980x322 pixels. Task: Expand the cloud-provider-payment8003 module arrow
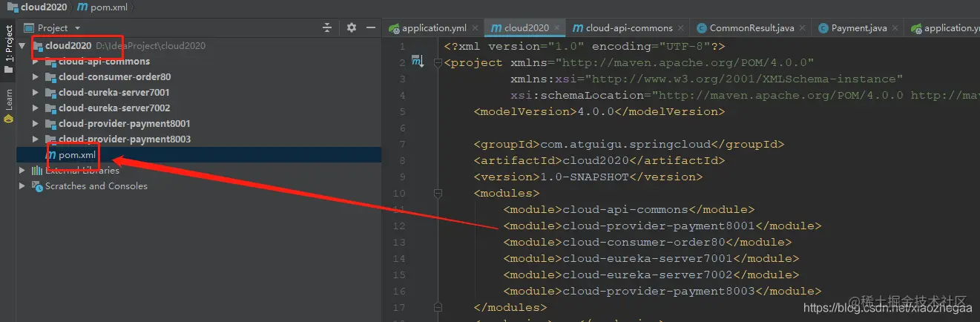point(36,139)
